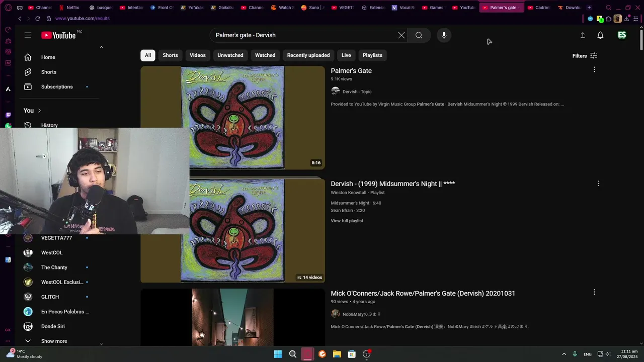
Task: Click the browser address bar URL
Action: pos(83,19)
